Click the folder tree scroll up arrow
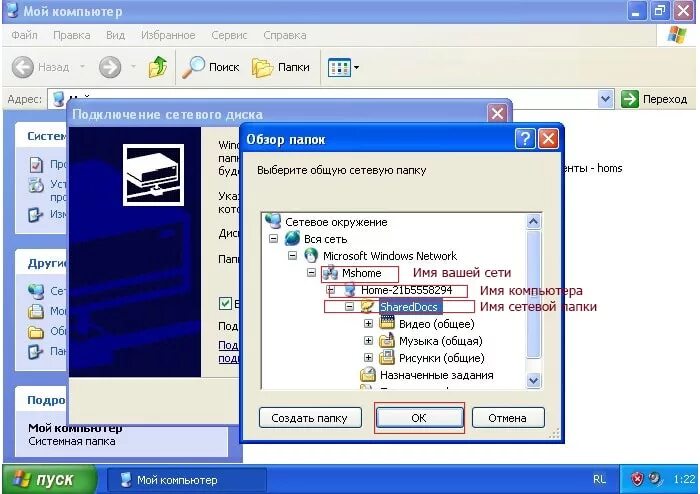This screenshot has height=494, width=700. pyautogui.click(x=533, y=222)
